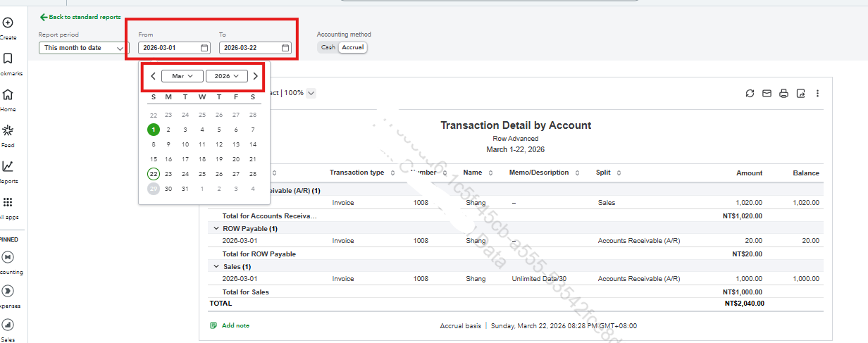Open the three-dot more options menu
Viewport: 868px width, 343px height.
tap(817, 94)
